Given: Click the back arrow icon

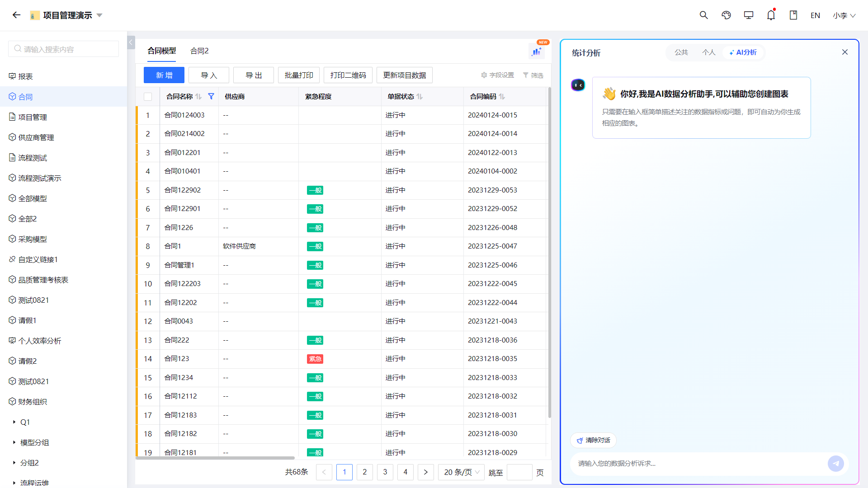Looking at the screenshot, I should 17,15.
